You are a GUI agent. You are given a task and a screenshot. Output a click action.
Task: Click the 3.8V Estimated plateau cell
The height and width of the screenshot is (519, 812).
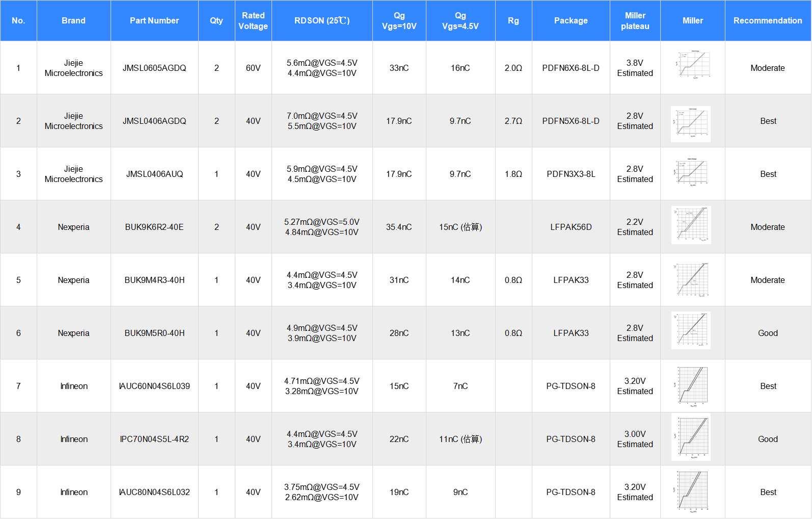(635, 68)
